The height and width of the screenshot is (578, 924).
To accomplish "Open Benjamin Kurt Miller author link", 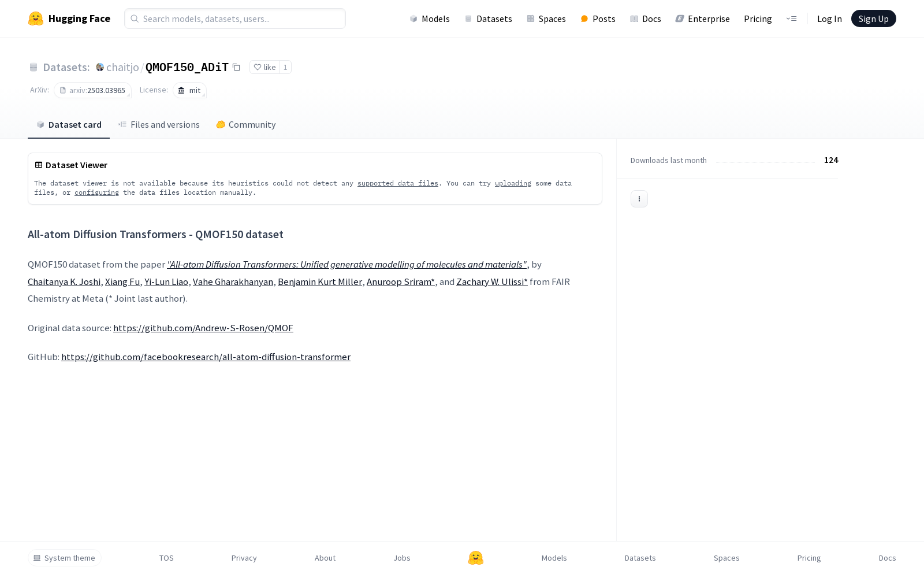I will [x=320, y=281].
